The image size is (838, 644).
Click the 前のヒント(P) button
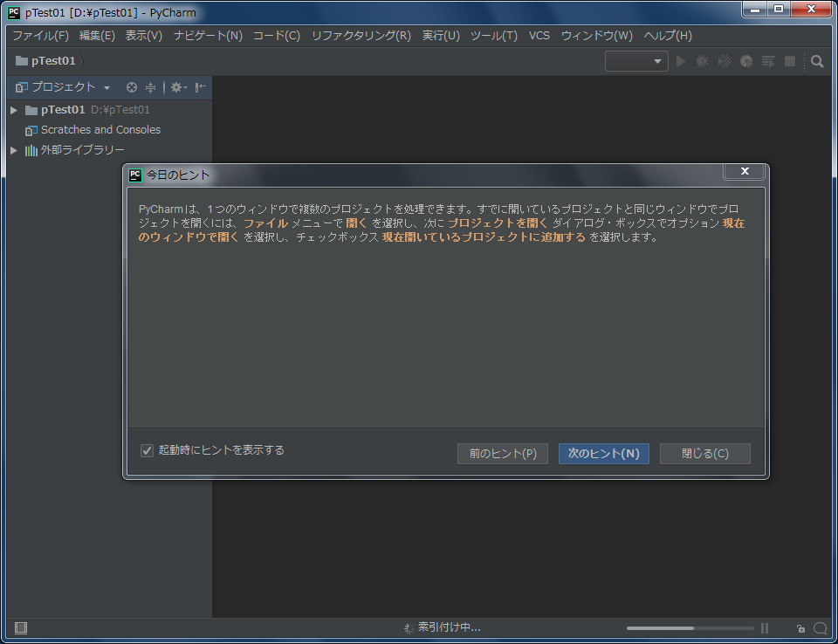503,454
